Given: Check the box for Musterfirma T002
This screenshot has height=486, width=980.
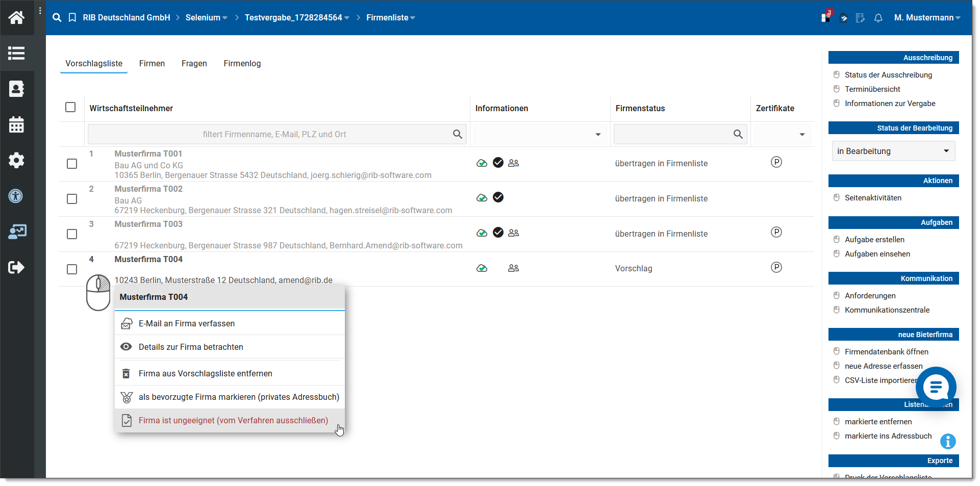Looking at the screenshot, I should pyautogui.click(x=72, y=199).
